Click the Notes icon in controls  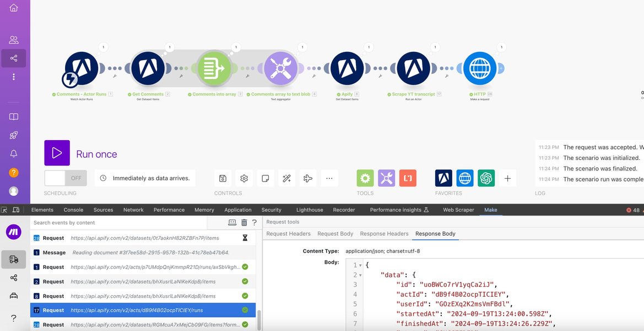coord(266,178)
